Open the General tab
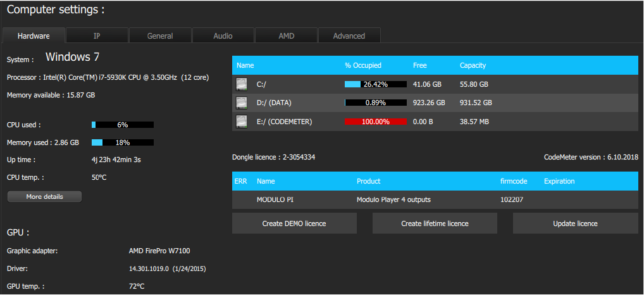This screenshot has width=644, height=295. tap(160, 35)
